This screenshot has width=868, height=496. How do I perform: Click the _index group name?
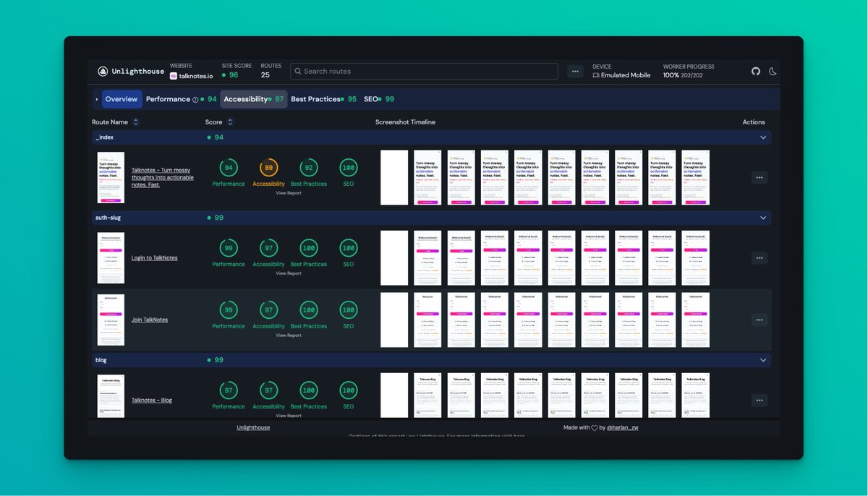pos(104,137)
